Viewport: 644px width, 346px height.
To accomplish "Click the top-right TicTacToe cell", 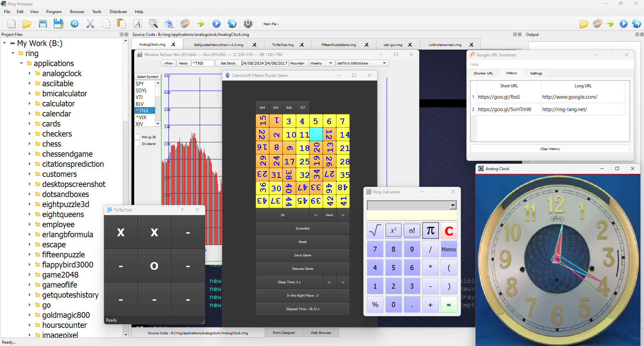I will 188,232.
